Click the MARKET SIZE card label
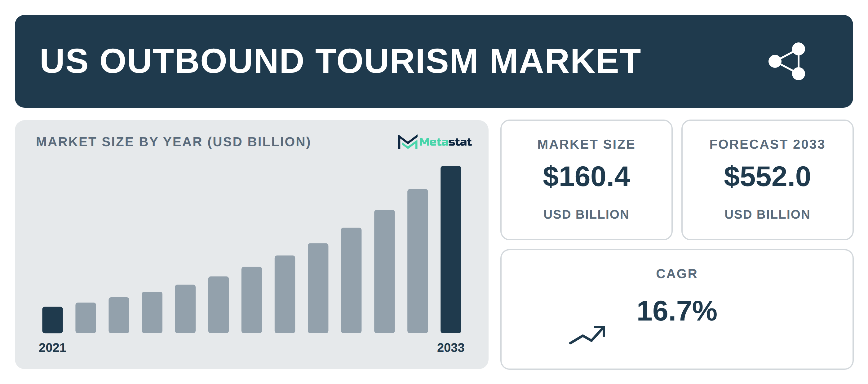868x384 pixels. pyautogui.click(x=586, y=144)
